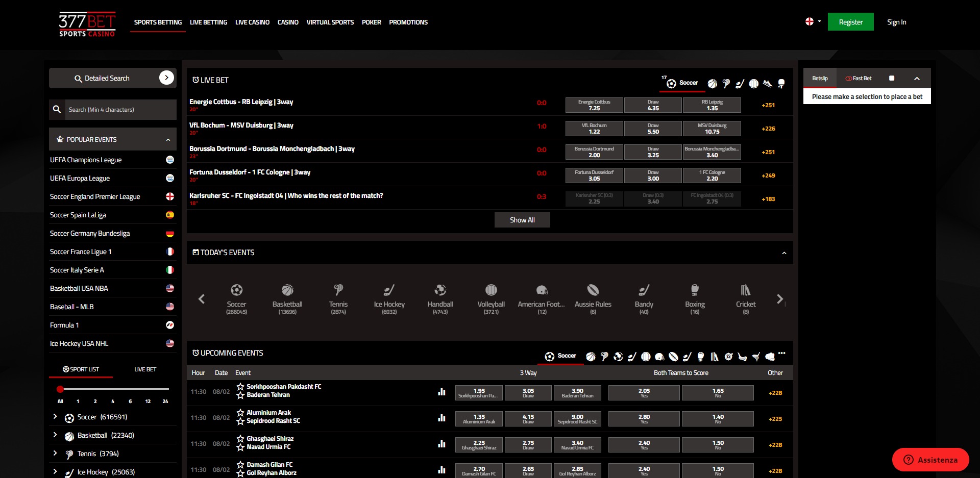980x478 pixels.
Task: Filter Upcoming Events by MMA fist icon
Action: click(770, 357)
